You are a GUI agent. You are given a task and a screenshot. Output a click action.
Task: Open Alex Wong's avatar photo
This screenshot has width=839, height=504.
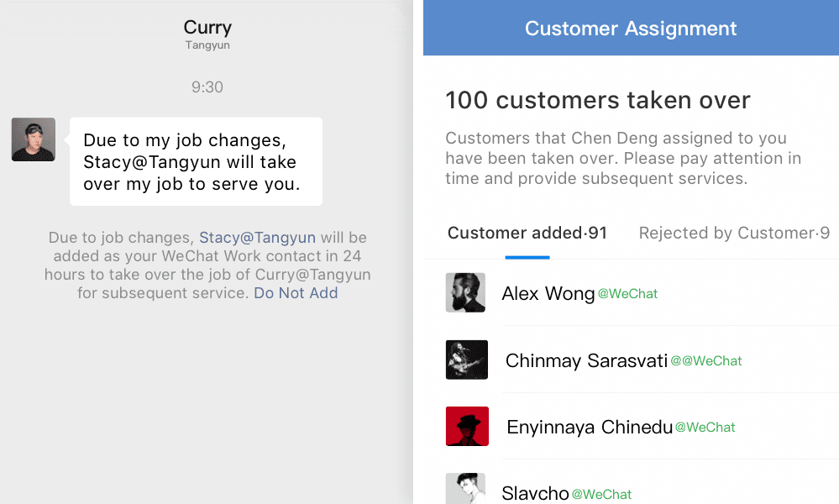[x=465, y=292]
